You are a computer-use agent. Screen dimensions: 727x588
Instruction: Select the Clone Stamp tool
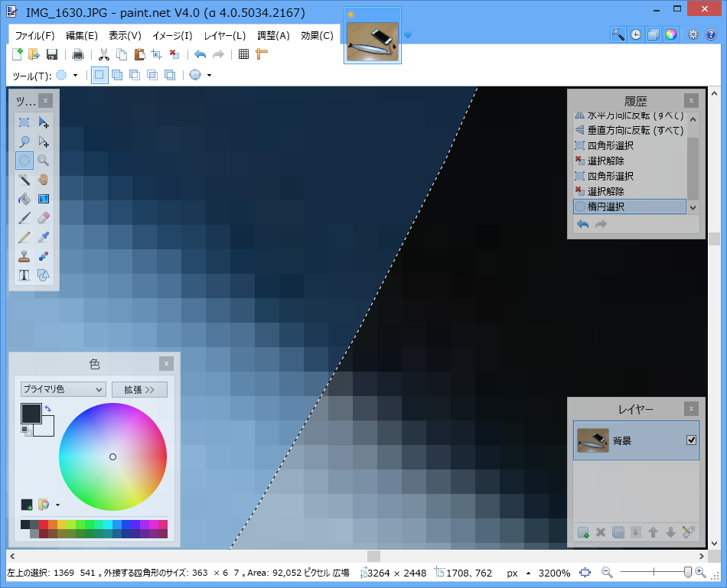[24, 256]
